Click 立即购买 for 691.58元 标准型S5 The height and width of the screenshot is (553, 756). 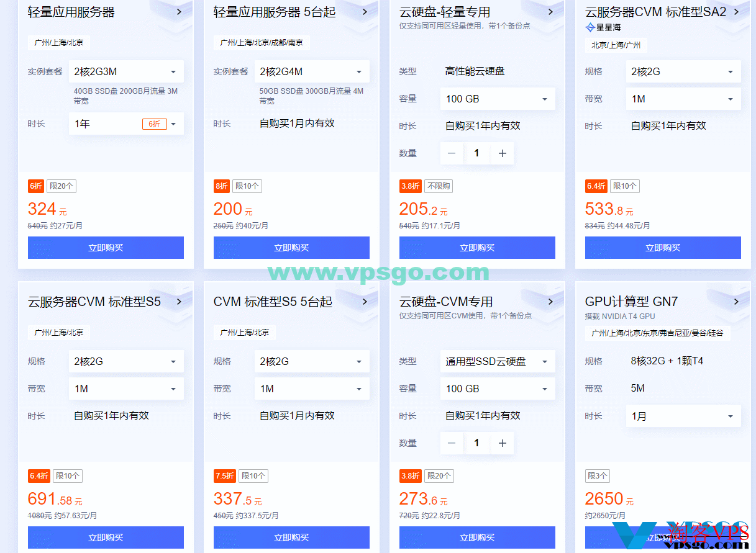click(x=106, y=537)
